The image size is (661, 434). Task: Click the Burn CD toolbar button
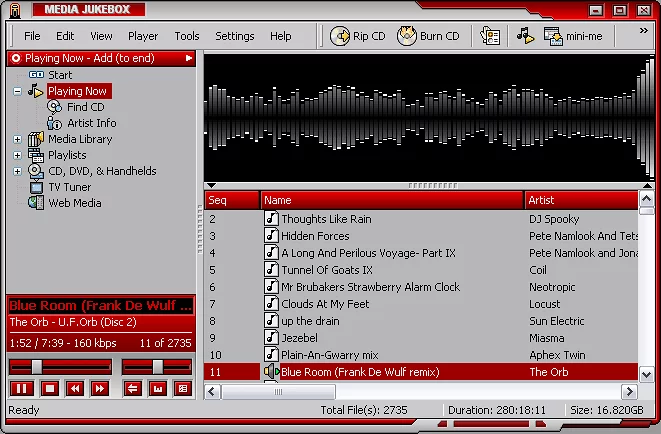pos(428,36)
